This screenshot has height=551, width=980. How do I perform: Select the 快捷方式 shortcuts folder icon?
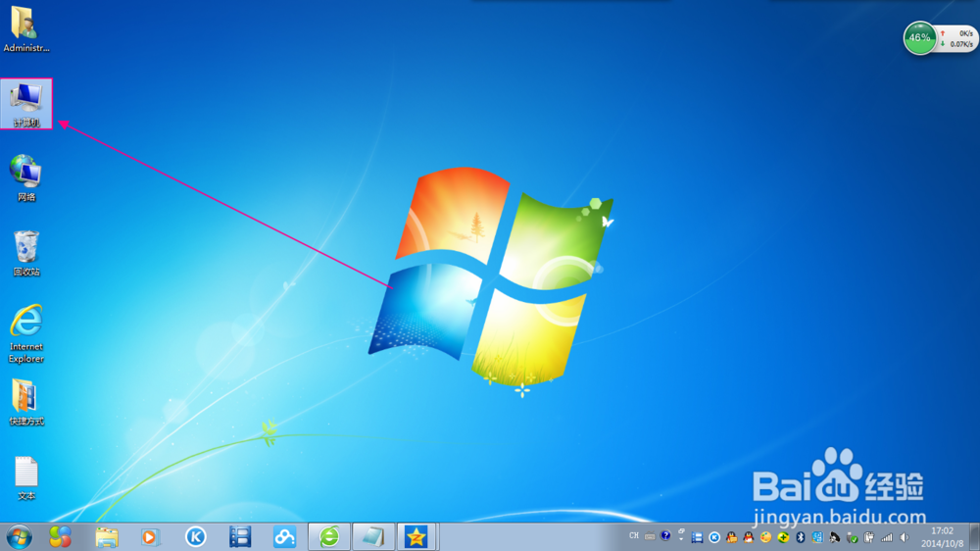[x=26, y=402]
